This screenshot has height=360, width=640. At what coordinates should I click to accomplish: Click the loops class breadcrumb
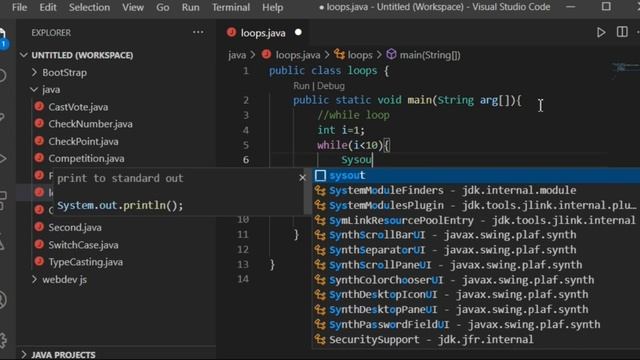(360, 55)
